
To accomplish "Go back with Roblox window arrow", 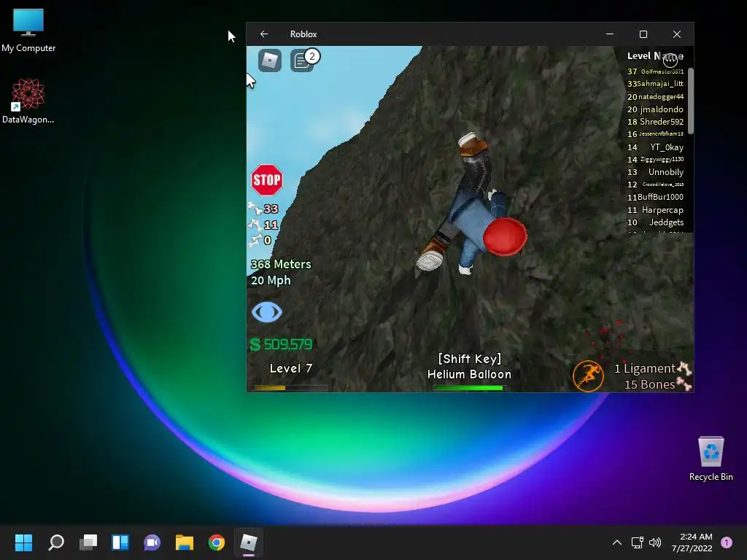I will [264, 34].
